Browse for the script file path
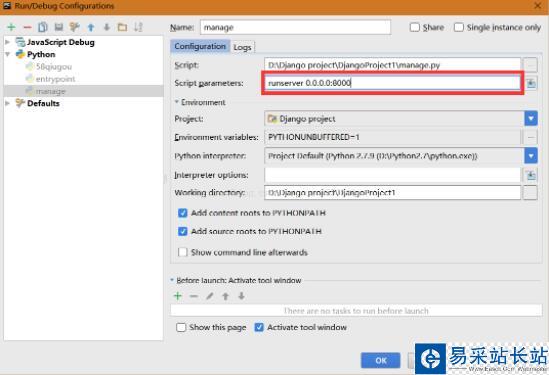549x375 pixels. click(530, 65)
